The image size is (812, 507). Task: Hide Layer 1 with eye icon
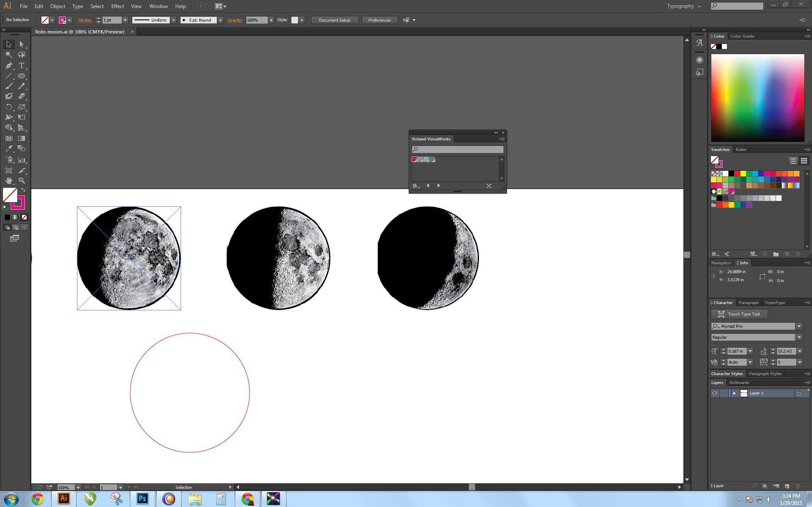coord(715,393)
